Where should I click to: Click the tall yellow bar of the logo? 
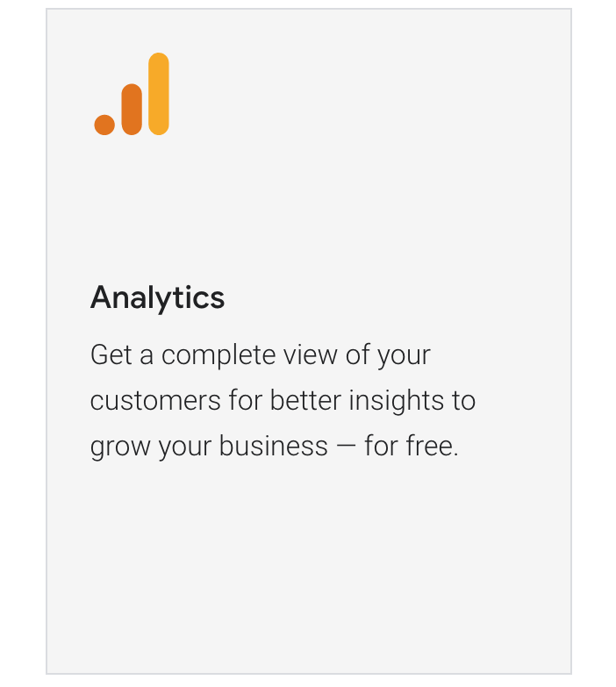(159, 94)
